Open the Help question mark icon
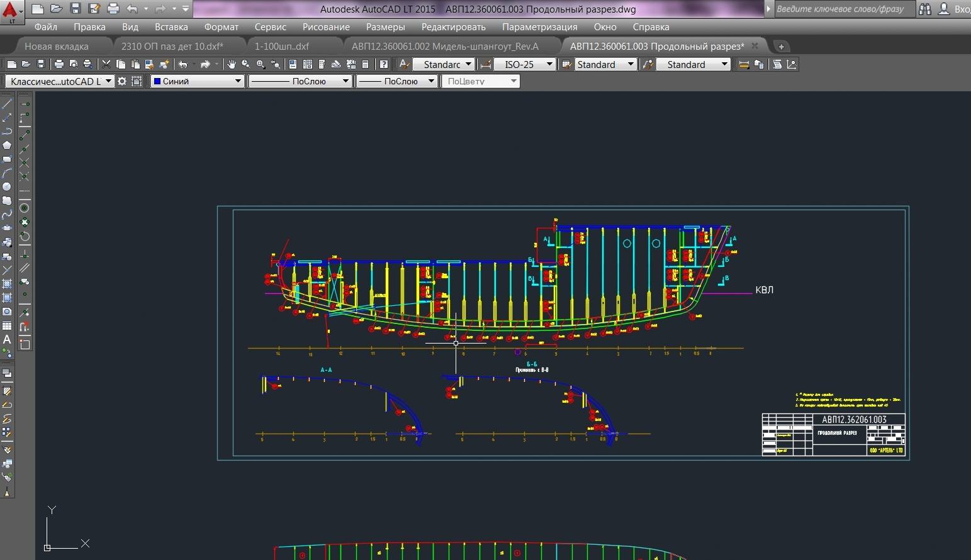 pos(383,64)
